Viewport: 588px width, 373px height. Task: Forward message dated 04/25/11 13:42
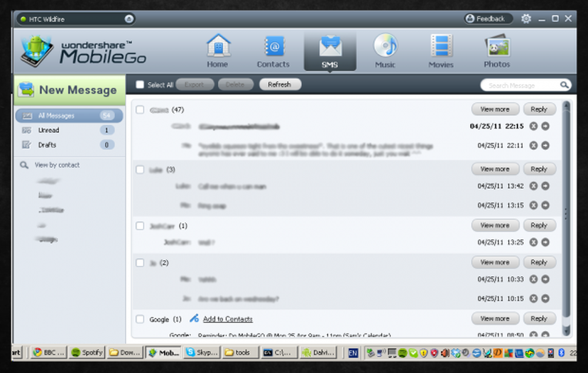tap(546, 186)
